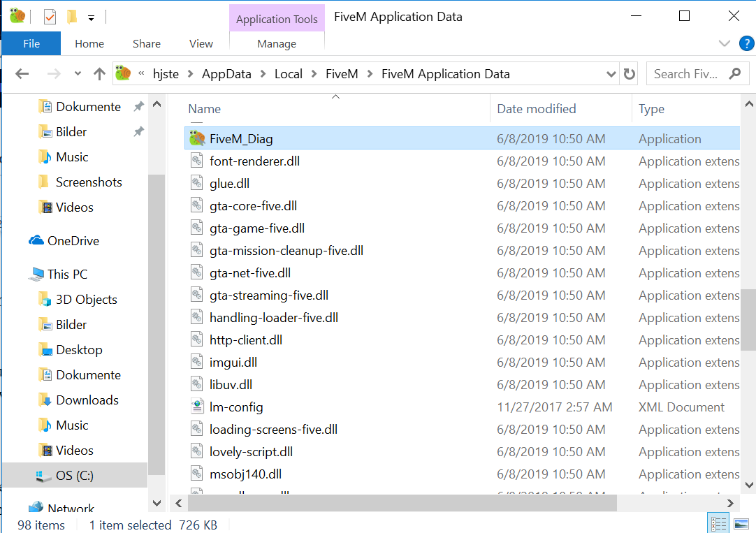This screenshot has width=756, height=533.
Task: Switch to the View ribbon tab
Action: (201, 43)
